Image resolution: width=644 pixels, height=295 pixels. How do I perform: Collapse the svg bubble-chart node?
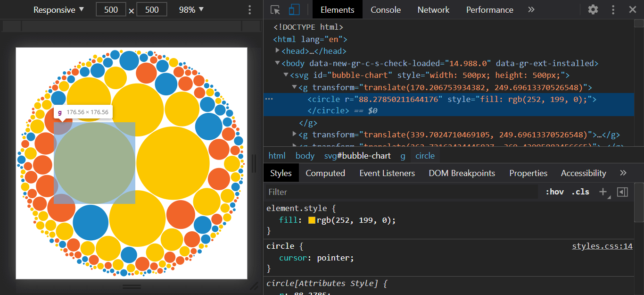tap(286, 75)
